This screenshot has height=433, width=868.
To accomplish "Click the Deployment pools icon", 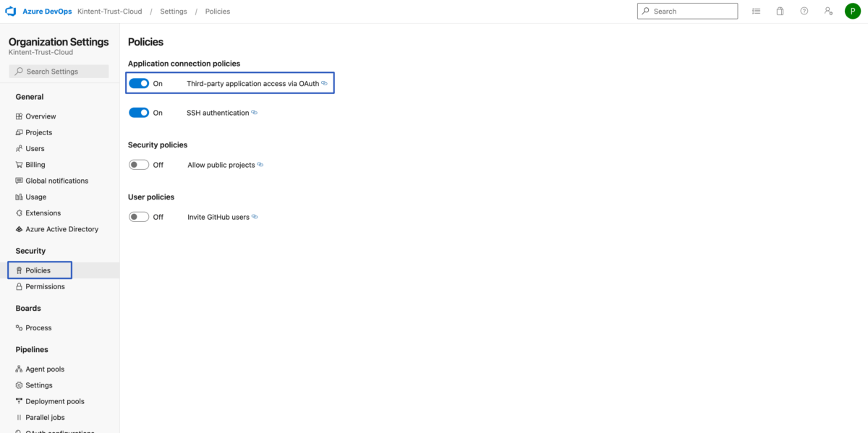I will coord(17,401).
